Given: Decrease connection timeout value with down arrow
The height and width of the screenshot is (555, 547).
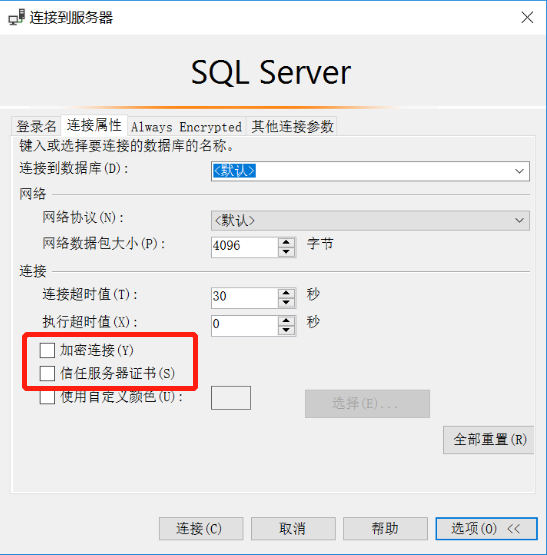Looking at the screenshot, I should pos(286,302).
